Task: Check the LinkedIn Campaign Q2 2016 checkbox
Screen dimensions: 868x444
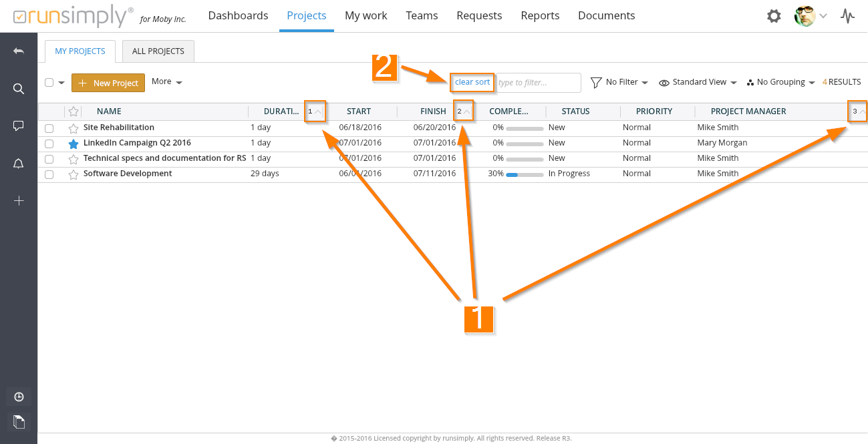Action: [49, 144]
